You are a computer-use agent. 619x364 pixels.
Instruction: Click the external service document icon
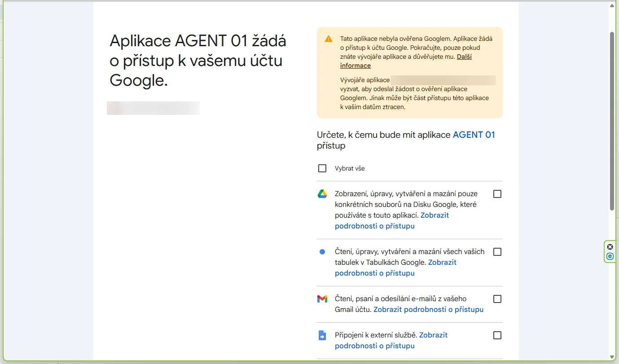click(x=322, y=335)
